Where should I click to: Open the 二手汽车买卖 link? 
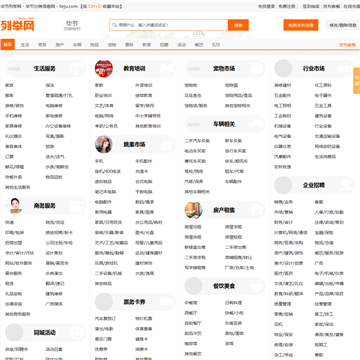point(197,141)
